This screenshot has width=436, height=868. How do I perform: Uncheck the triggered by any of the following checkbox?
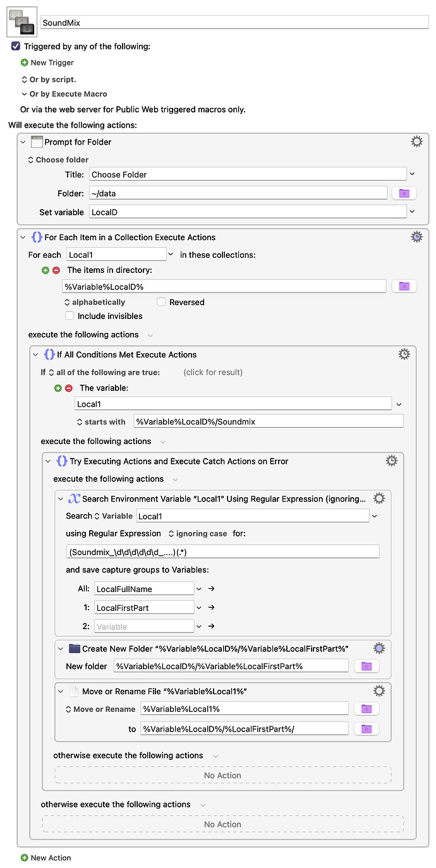(15, 45)
